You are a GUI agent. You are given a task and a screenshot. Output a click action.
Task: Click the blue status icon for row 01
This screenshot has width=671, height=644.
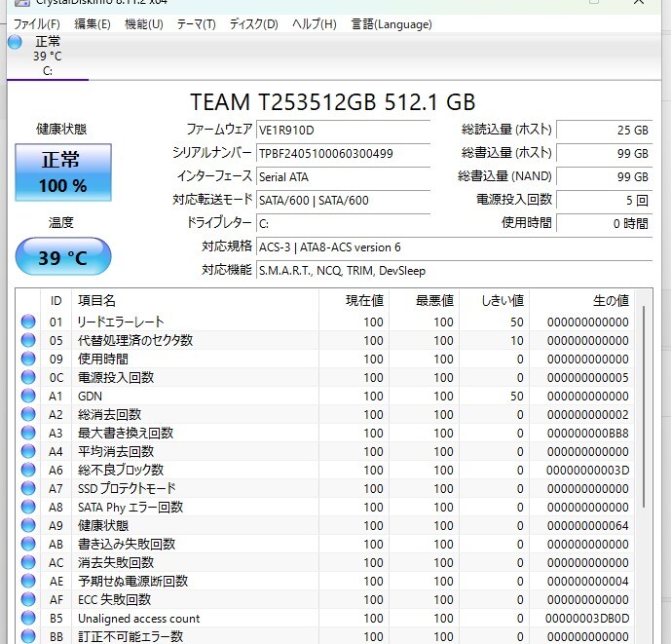28,322
